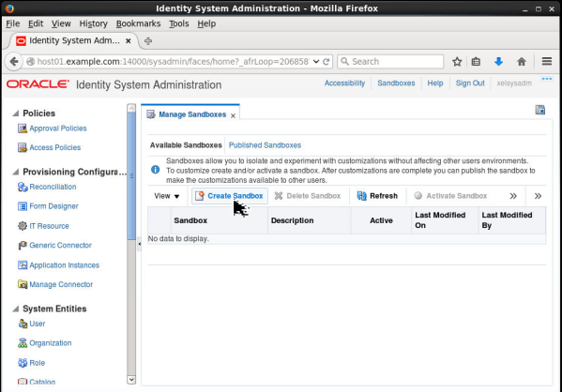Click the Create Sandbox button

[x=229, y=196]
